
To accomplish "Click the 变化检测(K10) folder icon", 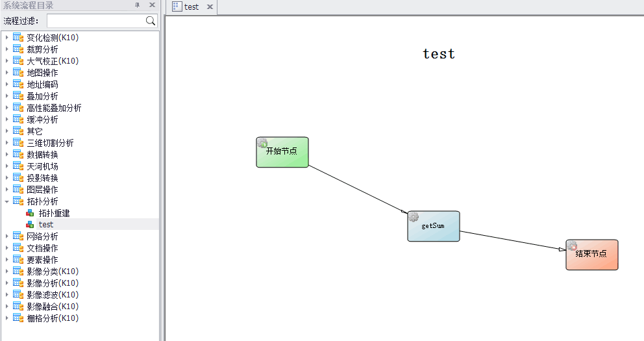I will coord(18,38).
